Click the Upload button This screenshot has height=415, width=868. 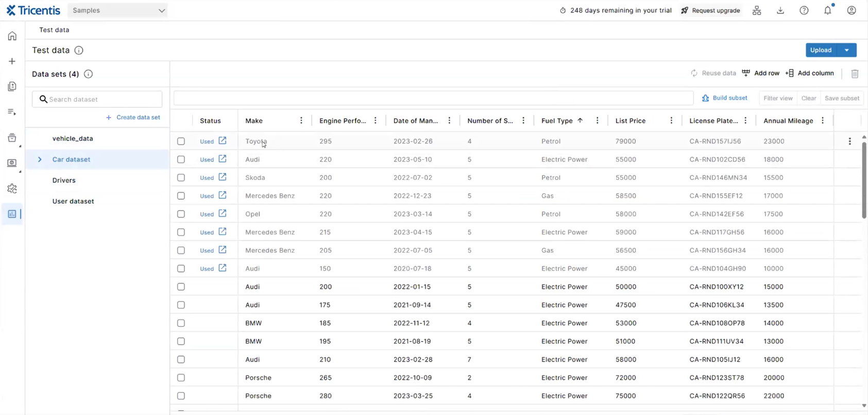[821, 50]
